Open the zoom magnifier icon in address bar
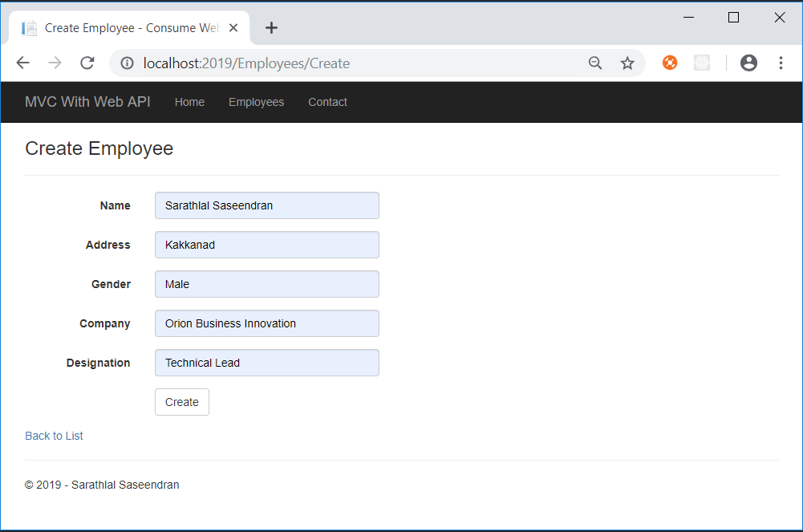Viewport: 803px width, 532px height. [595, 63]
